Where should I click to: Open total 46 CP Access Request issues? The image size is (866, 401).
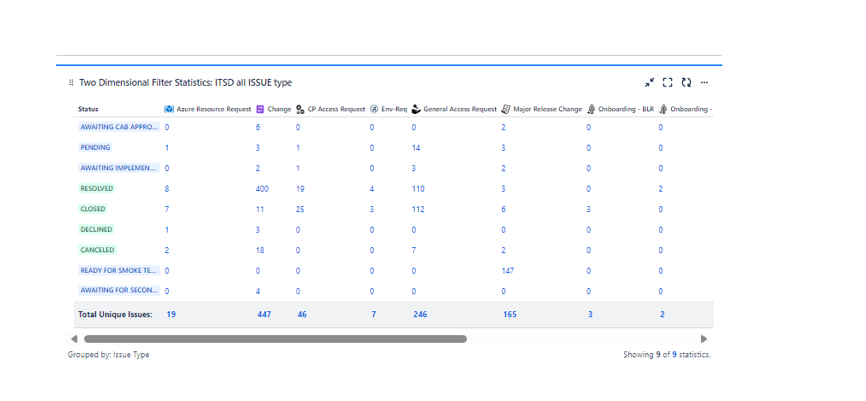(302, 314)
